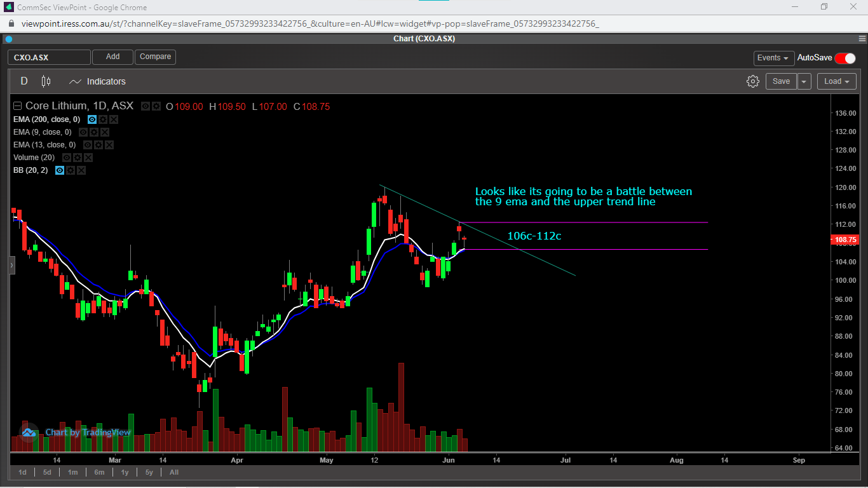The width and height of the screenshot is (868, 488).
Task: Click the CXO.ASX symbol input field
Action: click(49, 57)
